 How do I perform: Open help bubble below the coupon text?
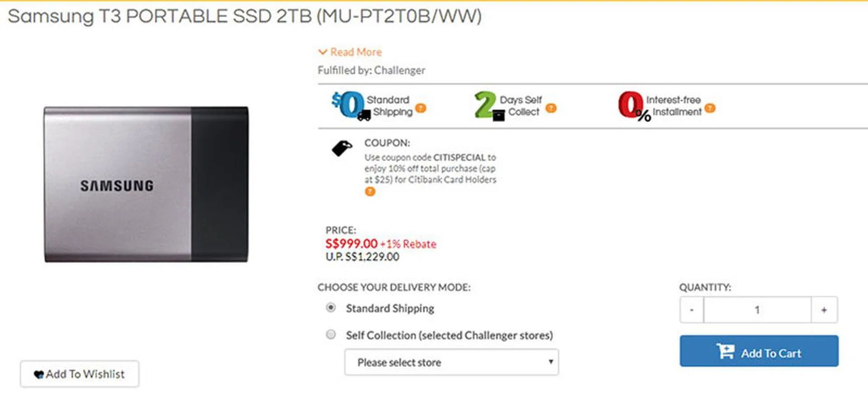pos(370,192)
